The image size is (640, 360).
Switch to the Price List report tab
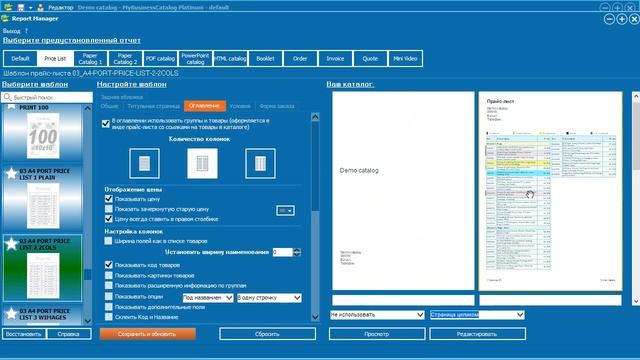[x=55, y=59]
